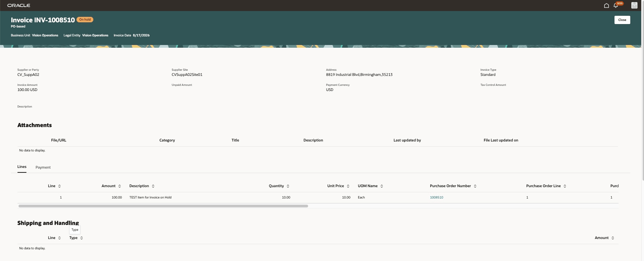Sort by Purchase Order Number column
The image size is (644, 261).
(x=475, y=186)
